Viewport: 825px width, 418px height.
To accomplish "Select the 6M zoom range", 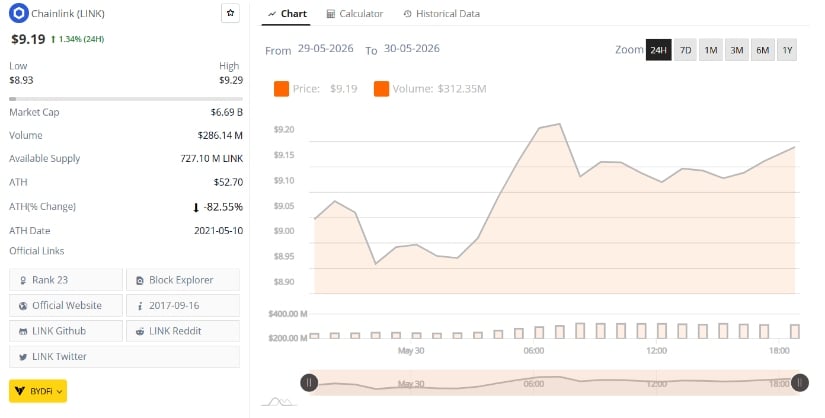I will pos(762,50).
